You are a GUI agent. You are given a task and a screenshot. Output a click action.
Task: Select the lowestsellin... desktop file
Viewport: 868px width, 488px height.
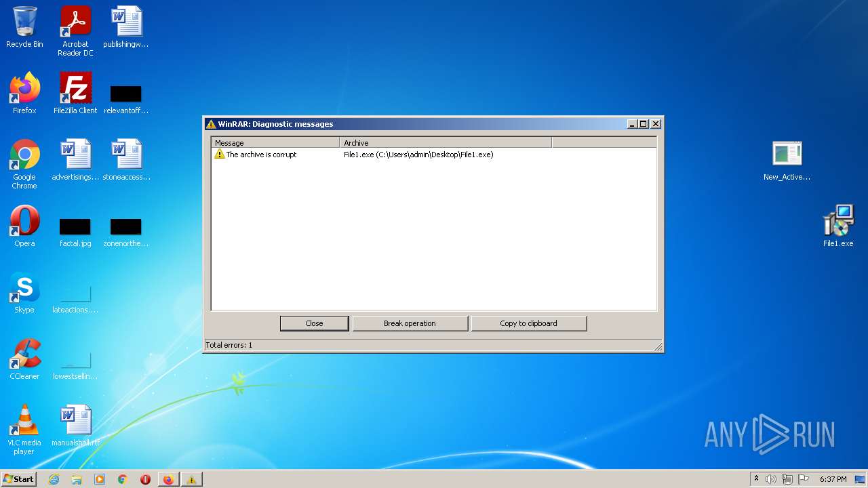[75, 366]
